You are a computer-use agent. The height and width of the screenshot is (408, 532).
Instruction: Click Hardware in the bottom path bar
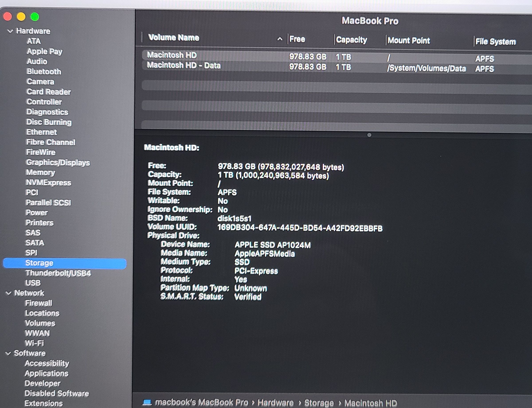[275, 403]
